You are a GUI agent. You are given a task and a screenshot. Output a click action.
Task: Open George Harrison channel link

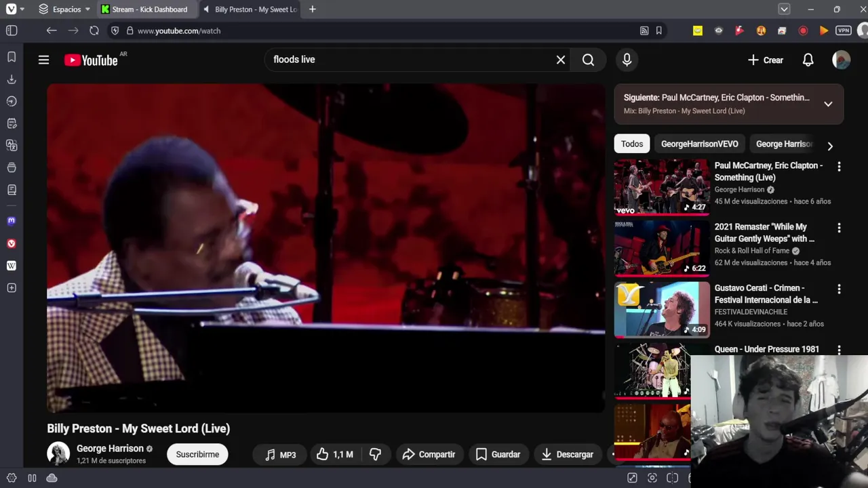click(110, 448)
